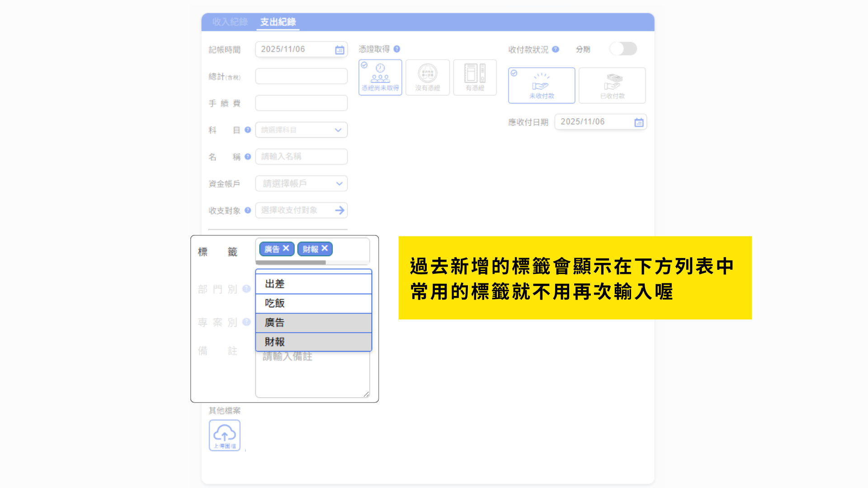Expand the 請選擇帳戶 account dropdown

coord(301,183)
